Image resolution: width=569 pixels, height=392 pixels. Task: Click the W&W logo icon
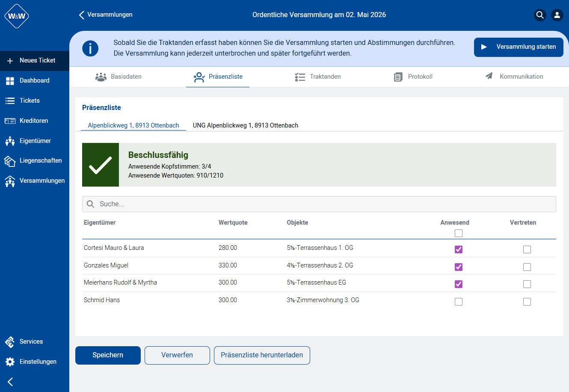(x=17, y=16)
